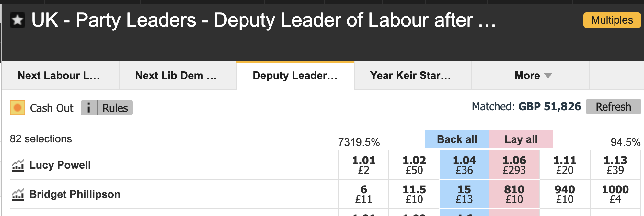Select the Deputy Leader... tab
This screenshot has width=644, height=216.
295,76
